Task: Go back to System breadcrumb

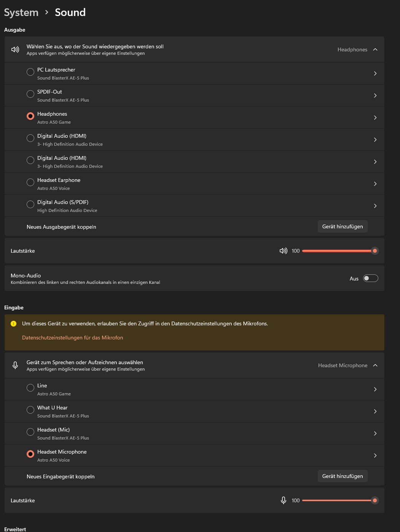Action: [x=21, y=13]
